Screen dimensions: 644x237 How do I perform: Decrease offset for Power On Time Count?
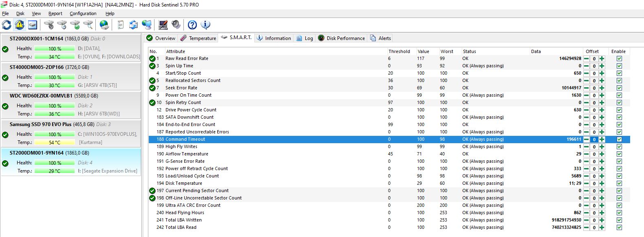point(587,95)
